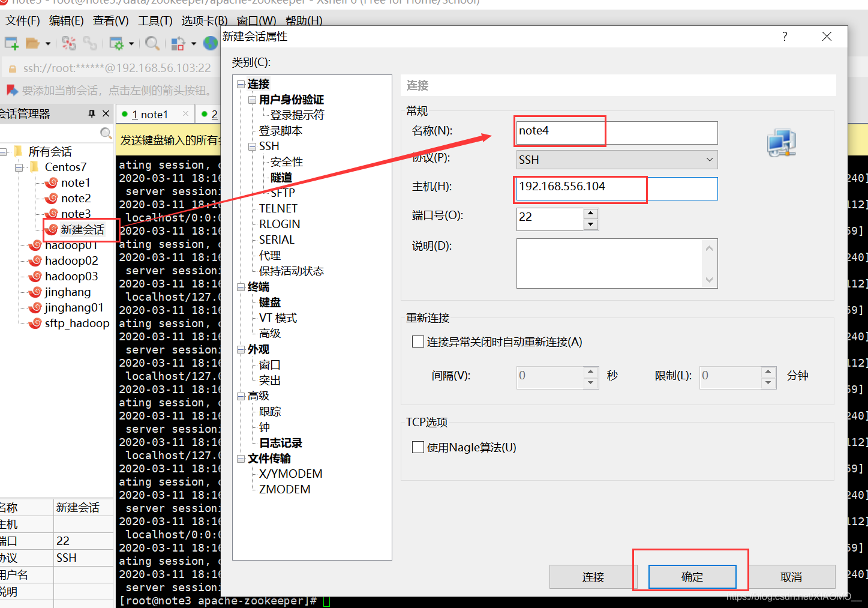Click the new session toolbar icon

click(11, 43)
